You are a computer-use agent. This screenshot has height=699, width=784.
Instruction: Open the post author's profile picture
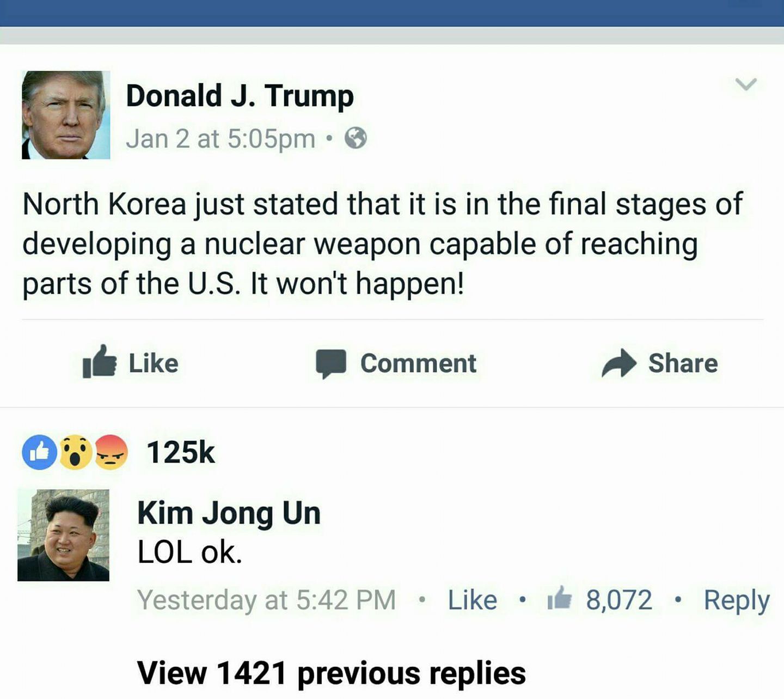coord(66,115)
